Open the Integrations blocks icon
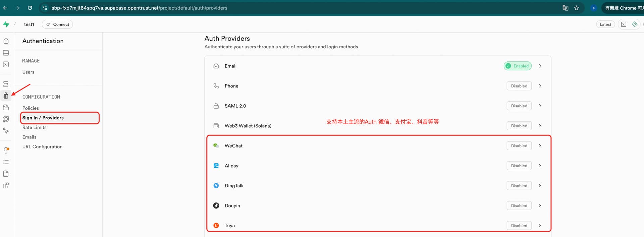Viewport: 644px width, 237px height. coord(6,185)
